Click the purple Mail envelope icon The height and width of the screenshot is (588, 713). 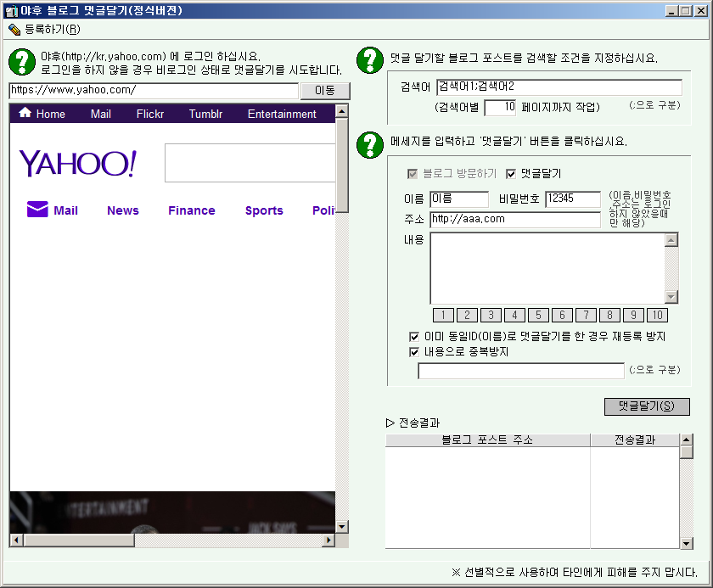(x=37, y=210)
